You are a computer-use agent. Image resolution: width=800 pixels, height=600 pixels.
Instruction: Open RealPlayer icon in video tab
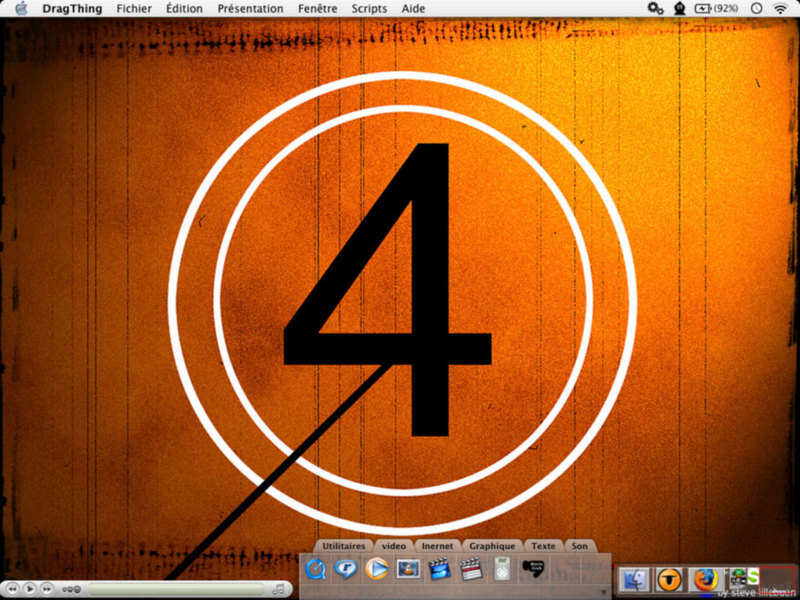pos(346,569)
